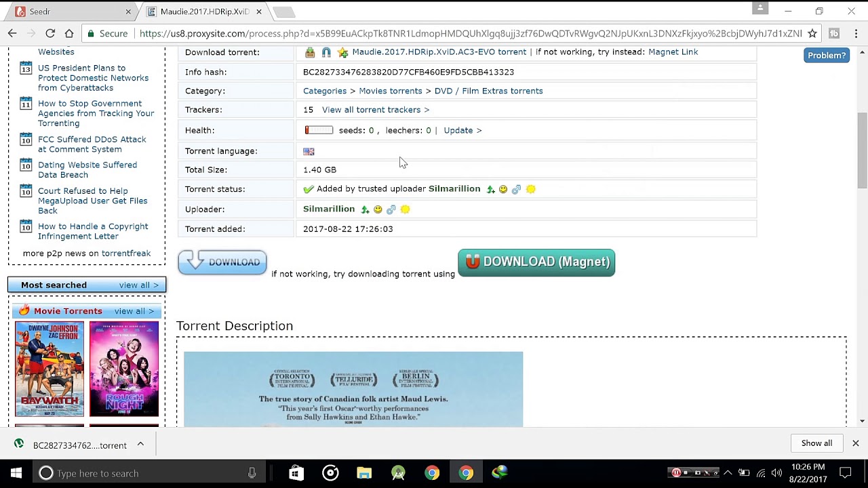The width and height of the screenshot is (868, 488).
Task: Click the green DOWNLOAD (Magnet) button
Action: 536,262
